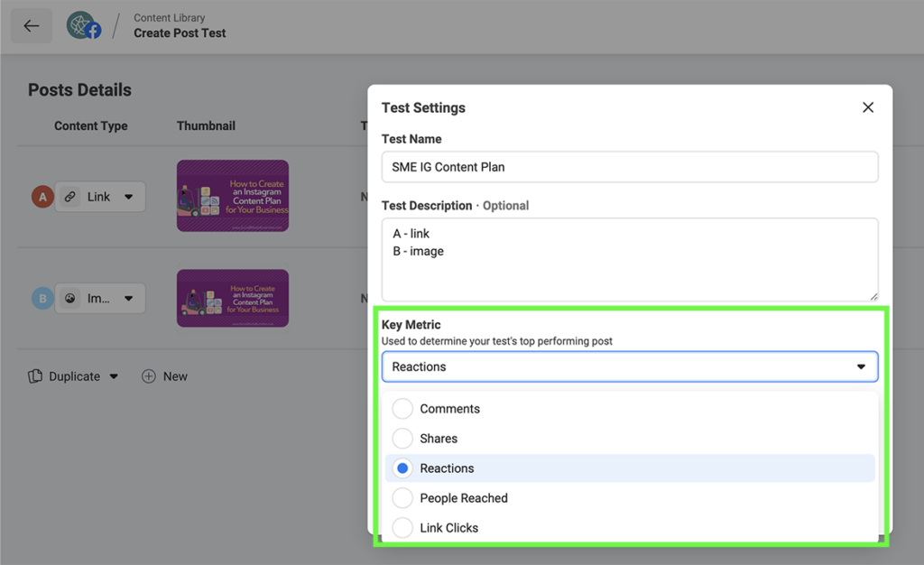The image size is (924, 565).
Task: Click the Create Post Test breadcrumb title
Action: pyautogui.click(x=180, y=32)
